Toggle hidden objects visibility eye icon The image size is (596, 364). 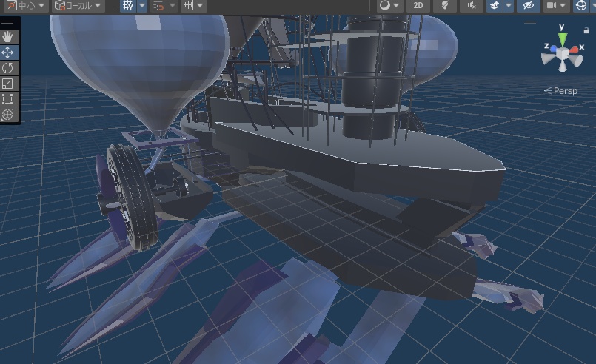click(x=529, y=6)
